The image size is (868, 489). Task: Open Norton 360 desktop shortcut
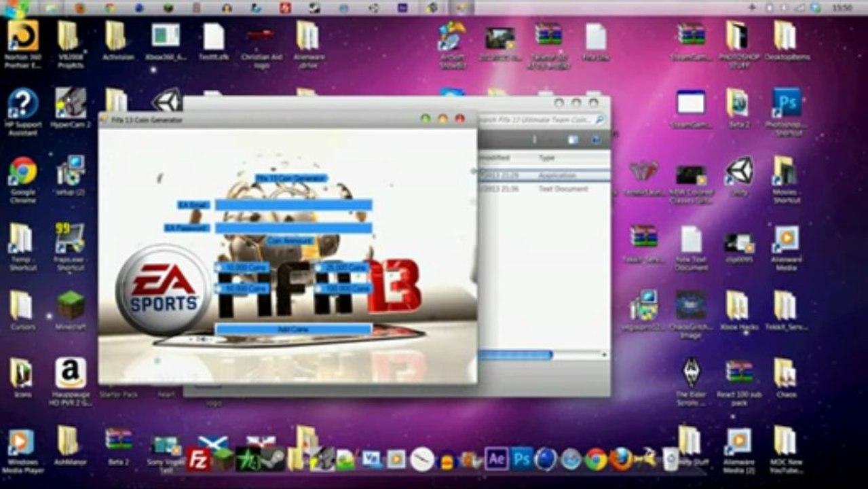pyautogui.click(x=23, y=43)
